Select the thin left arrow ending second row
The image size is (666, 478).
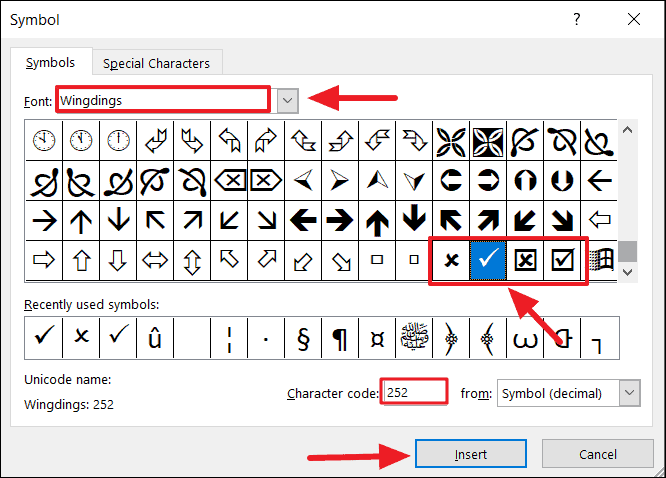coord(599,181)
